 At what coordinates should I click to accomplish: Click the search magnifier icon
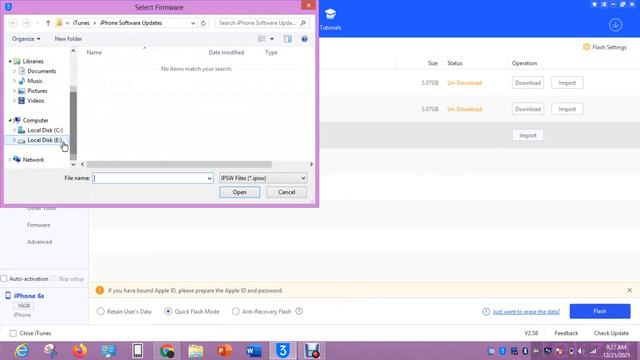pyautogui.click(x=303, y=23)
